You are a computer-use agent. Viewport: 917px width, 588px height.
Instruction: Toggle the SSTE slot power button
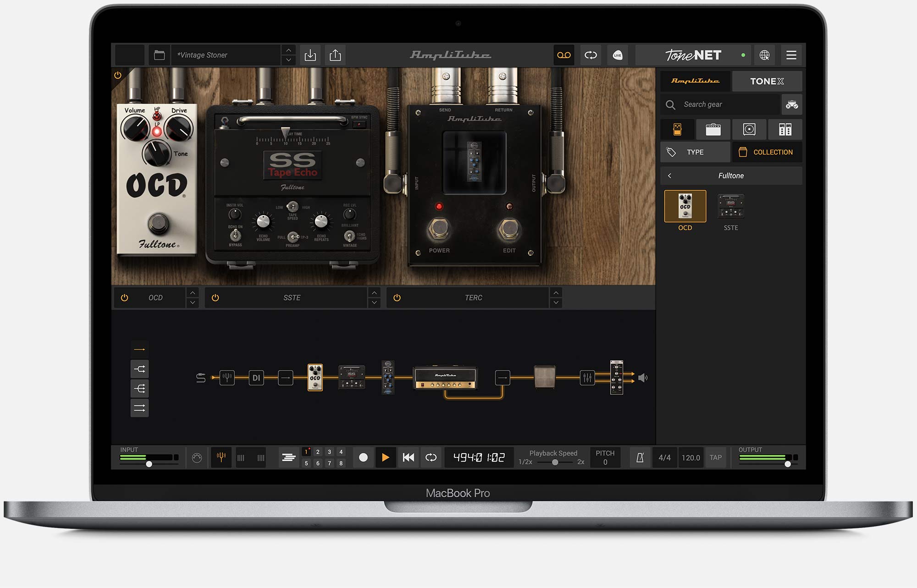[215, 297]
